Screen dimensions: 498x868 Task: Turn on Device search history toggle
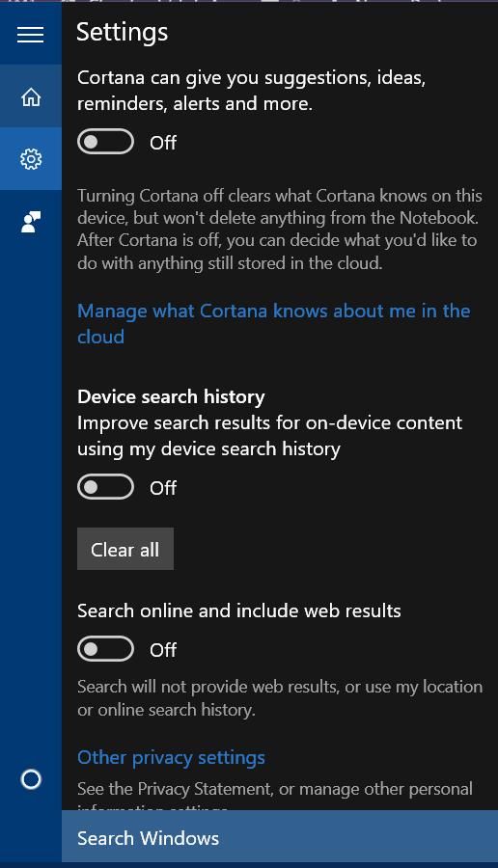(x=106, y=487)
